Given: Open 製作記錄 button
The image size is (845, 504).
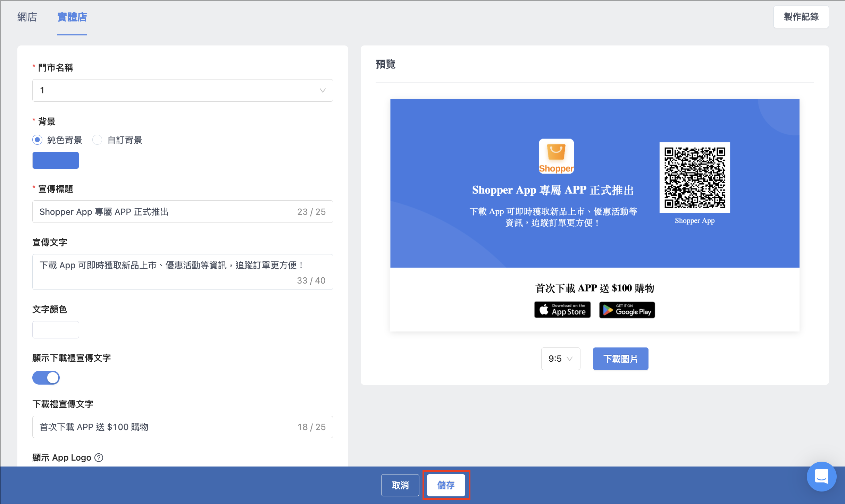Looking at the screenshot, I should 801,17.
